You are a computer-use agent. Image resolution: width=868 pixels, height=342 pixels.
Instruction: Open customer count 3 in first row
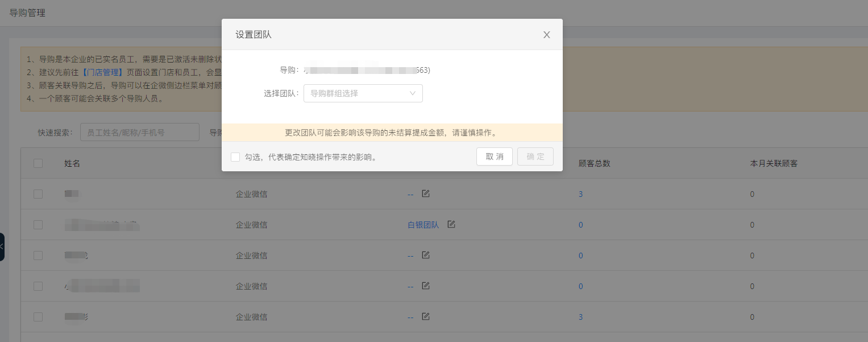[x=580, y=194]
